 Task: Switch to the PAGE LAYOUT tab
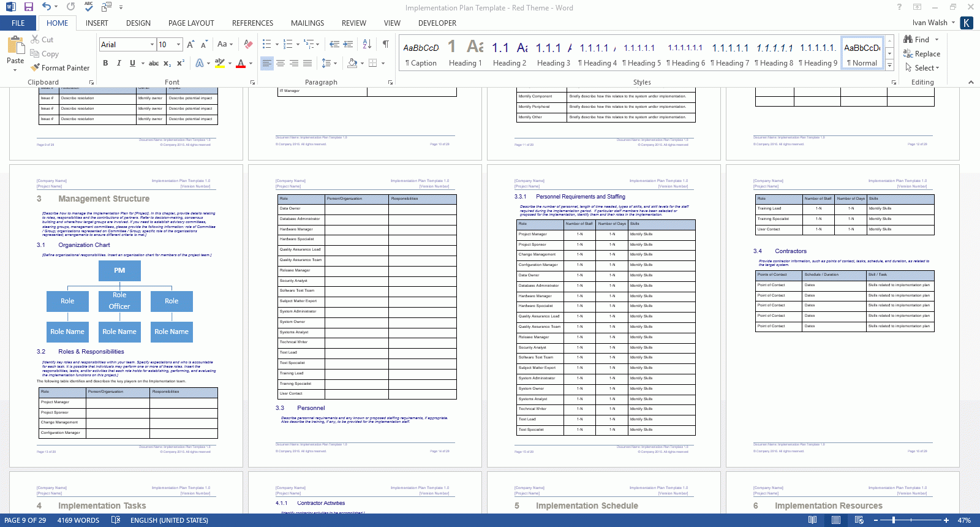pyautogui.click(x=191, y=23)
